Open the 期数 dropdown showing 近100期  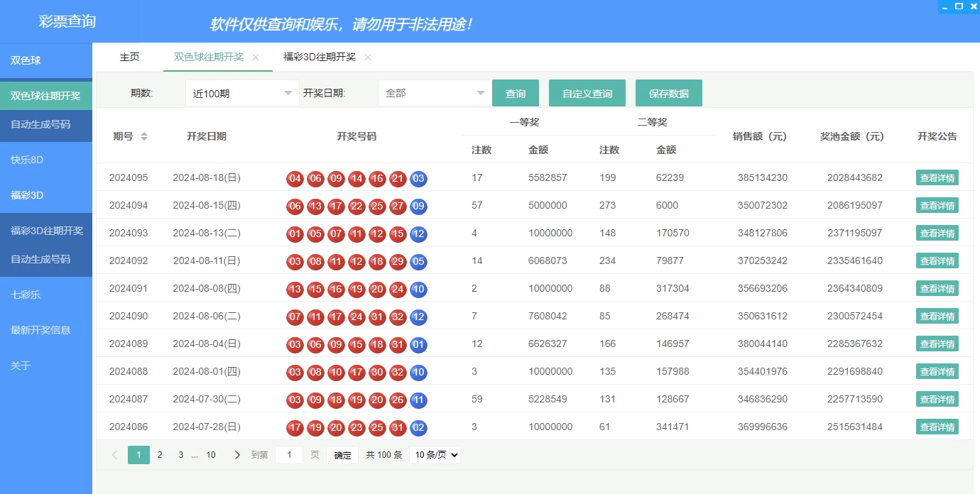(x=242, y=93)
